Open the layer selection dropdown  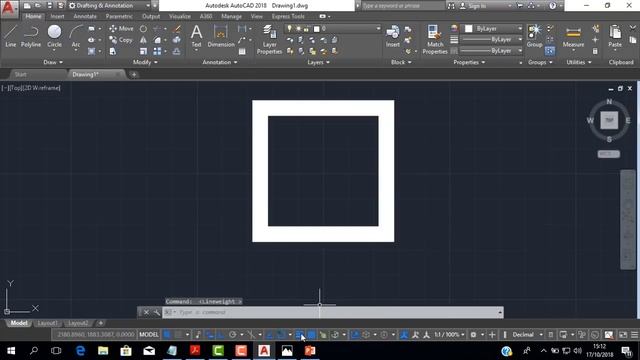[332, 29]
